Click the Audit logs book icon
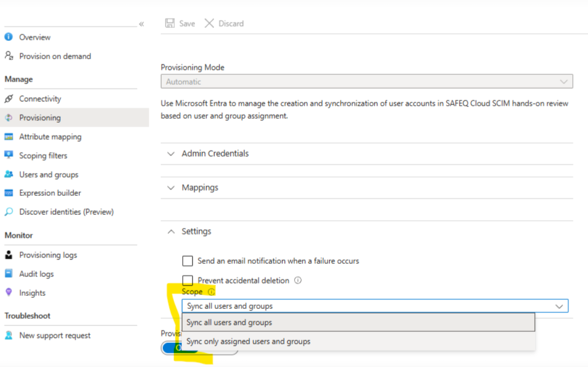 pos(8,273)
